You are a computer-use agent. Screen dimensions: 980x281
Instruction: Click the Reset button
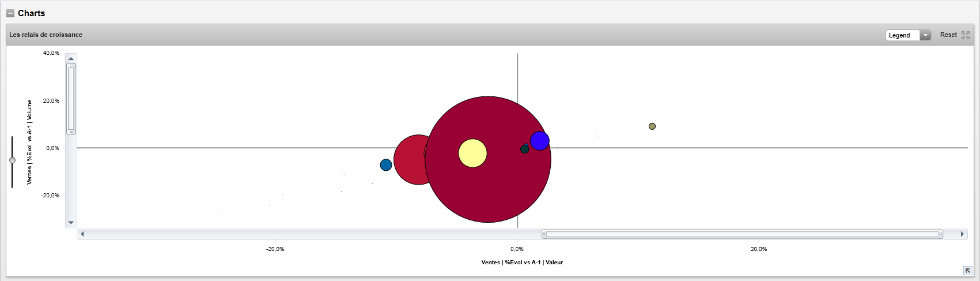click(x=948, y=35)
